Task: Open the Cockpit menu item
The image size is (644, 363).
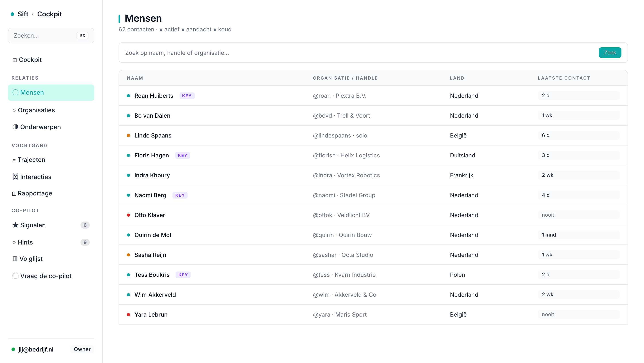Action: [51, 60]
